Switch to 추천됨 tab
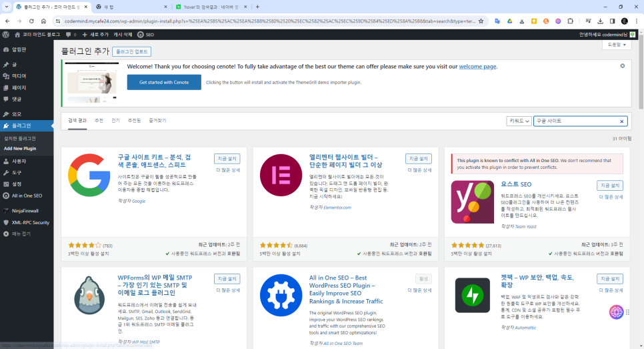The height and width of the screenshot is (349, 644). 134,120
